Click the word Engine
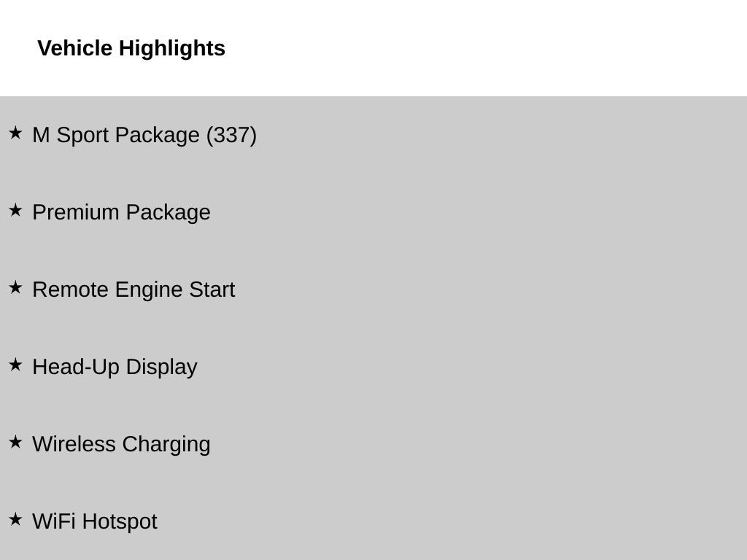This screenshot has height=560, width=747. [149, 290]
